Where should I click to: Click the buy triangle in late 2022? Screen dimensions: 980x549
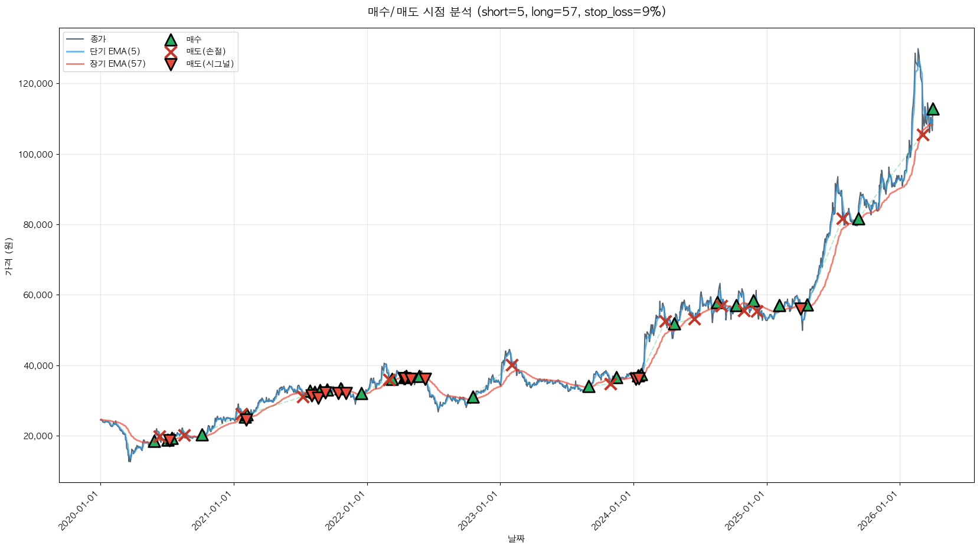pyautogui.click(x=473, y=397)
